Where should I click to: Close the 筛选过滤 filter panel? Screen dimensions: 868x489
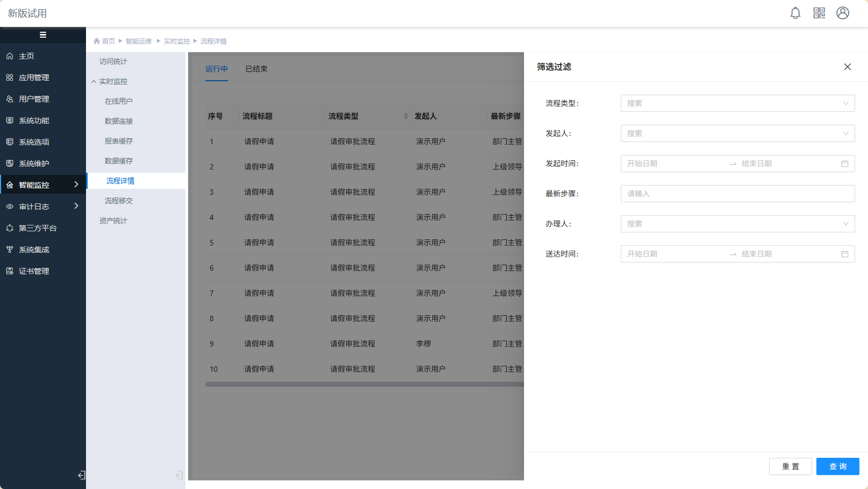[x=847, y=67]
